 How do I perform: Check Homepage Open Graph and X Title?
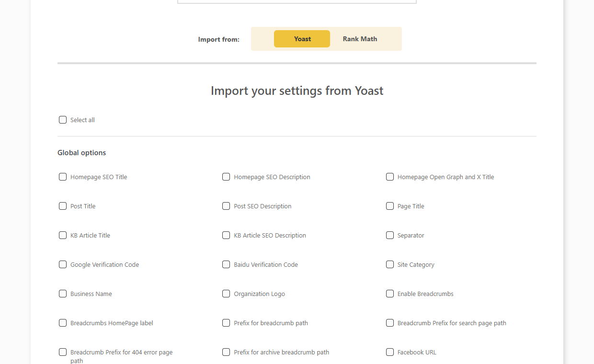tap(390, 177)
